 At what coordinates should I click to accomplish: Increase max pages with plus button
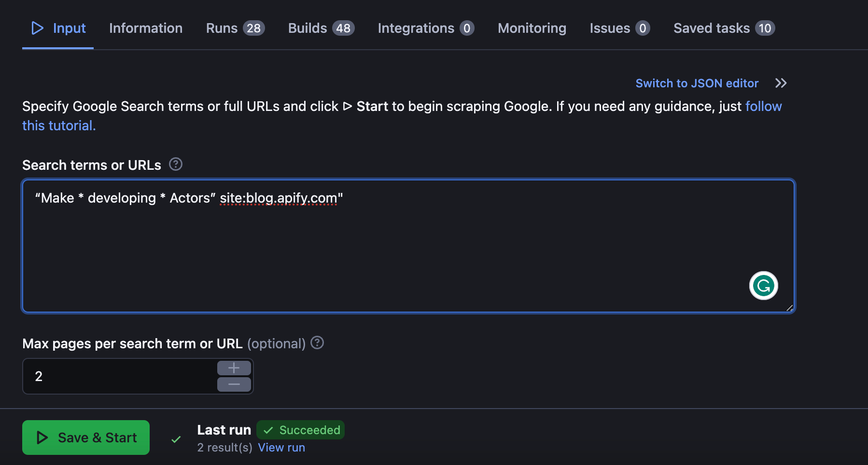point(234,368)
